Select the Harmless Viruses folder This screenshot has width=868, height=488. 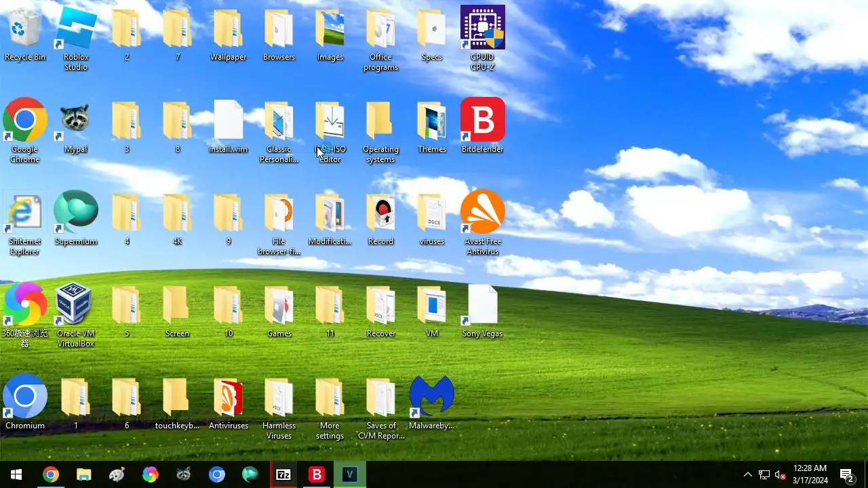279,407
